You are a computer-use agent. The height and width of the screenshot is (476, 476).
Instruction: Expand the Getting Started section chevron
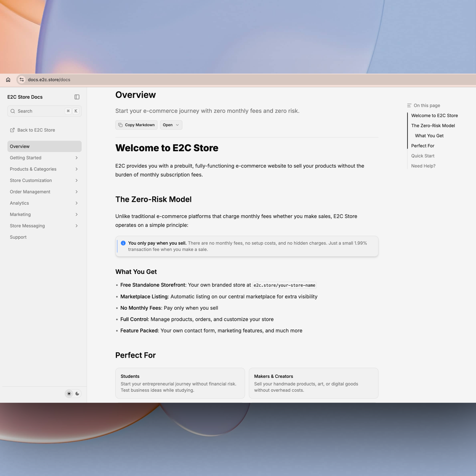tap(76, 158)
